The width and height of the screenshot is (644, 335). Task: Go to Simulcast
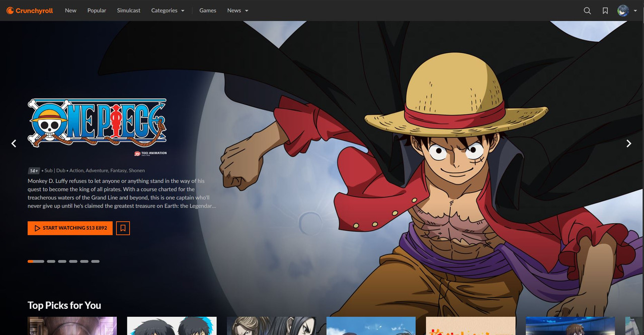click(x=129, y=11)
